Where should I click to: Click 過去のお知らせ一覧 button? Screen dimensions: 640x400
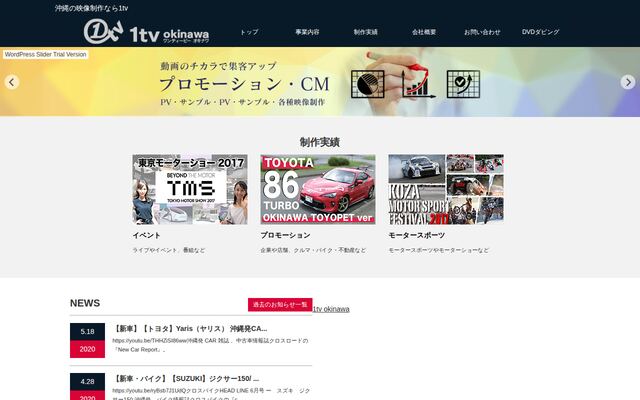click(280, 304)
